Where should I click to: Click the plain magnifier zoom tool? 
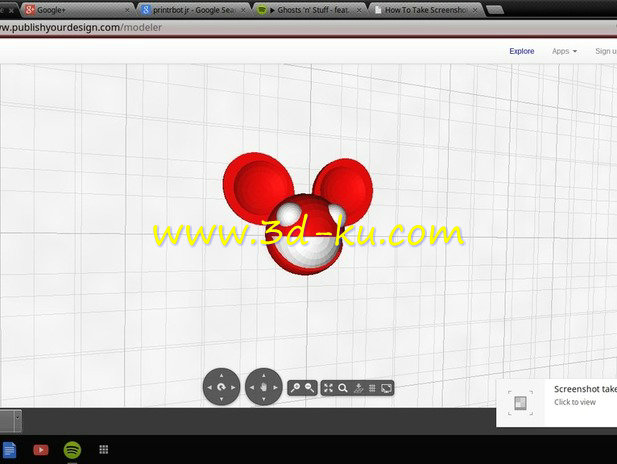click(x=343, y=388)
